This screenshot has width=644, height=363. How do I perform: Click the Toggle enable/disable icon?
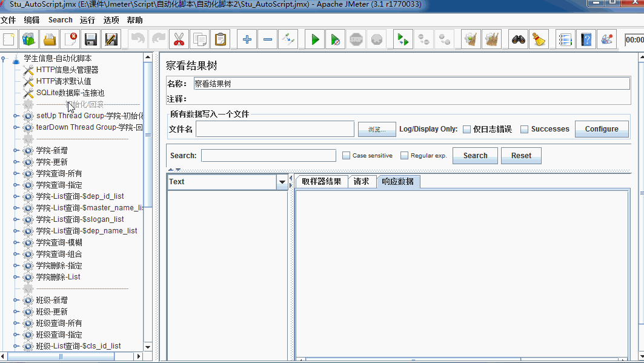pos(288,39)
